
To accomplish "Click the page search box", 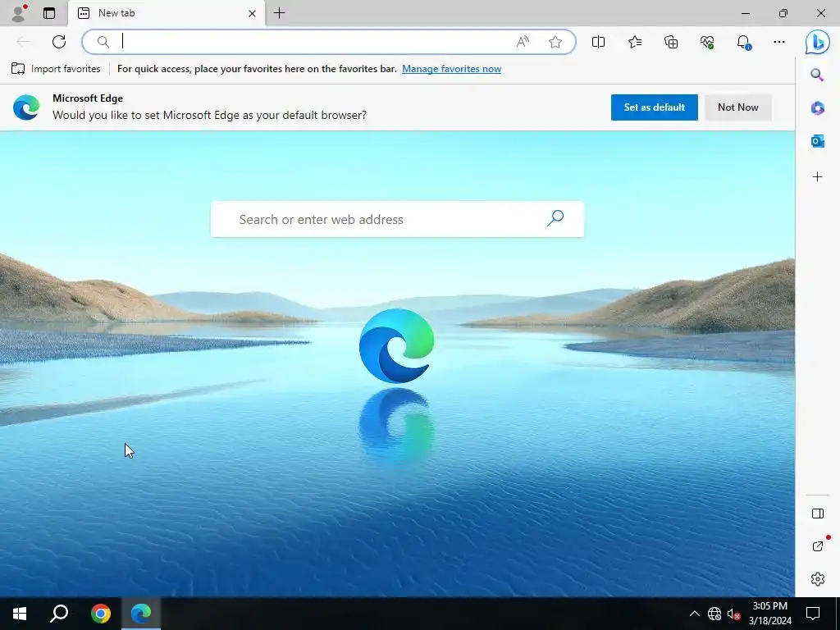I will (x=397, y=219).
